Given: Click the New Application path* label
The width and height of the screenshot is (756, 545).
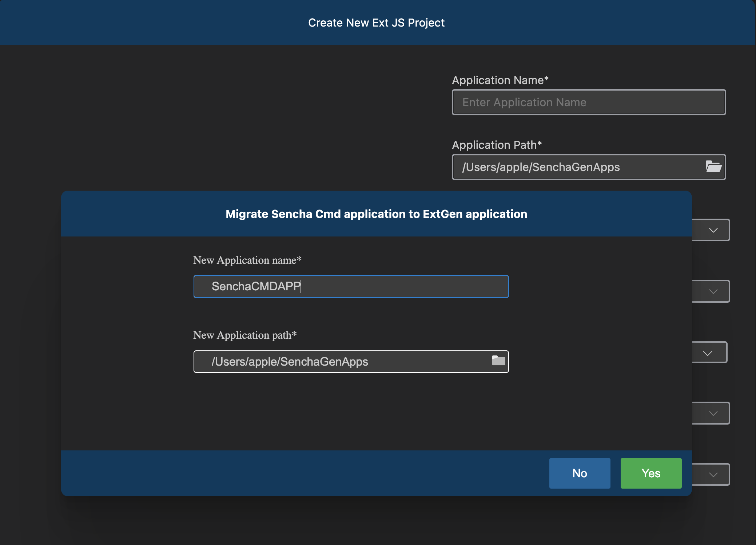Looking at the screenshot, I should (244, 335).
